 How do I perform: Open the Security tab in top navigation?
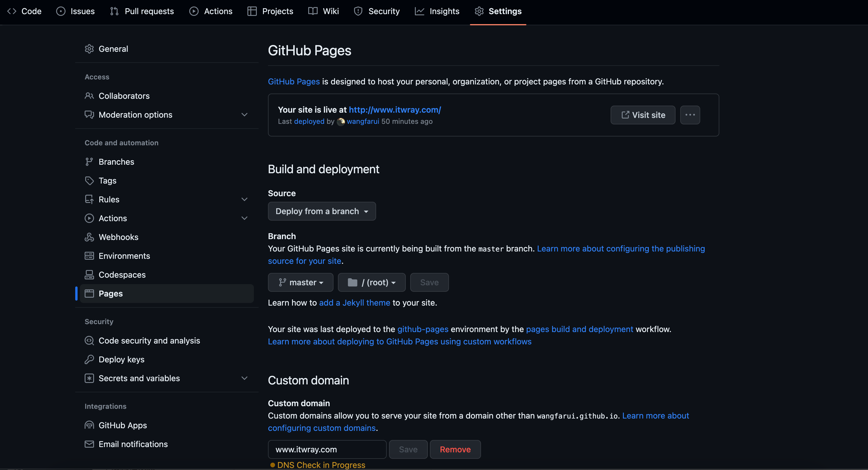(377, 11)
